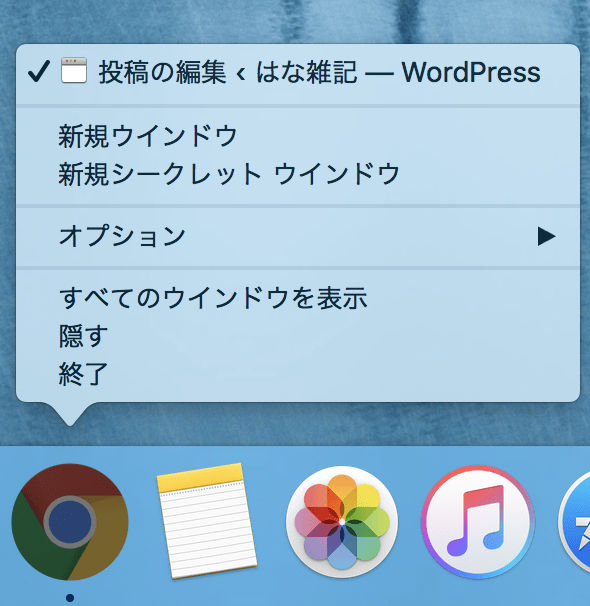This screenshot has height=606, width=590.
Task: Choose 新規シークレット ウインドウ
Action: [298, 174]
